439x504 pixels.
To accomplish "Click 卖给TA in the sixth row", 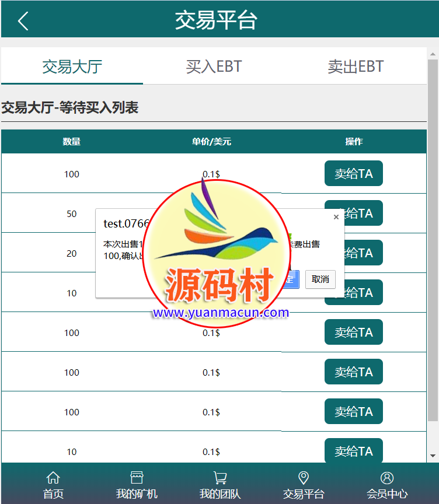I will click(353, 372).
